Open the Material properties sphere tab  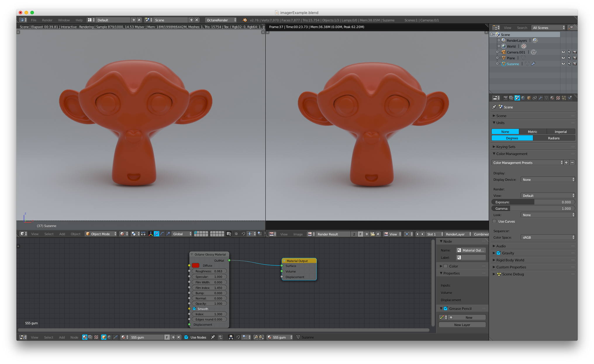[552, 98]
